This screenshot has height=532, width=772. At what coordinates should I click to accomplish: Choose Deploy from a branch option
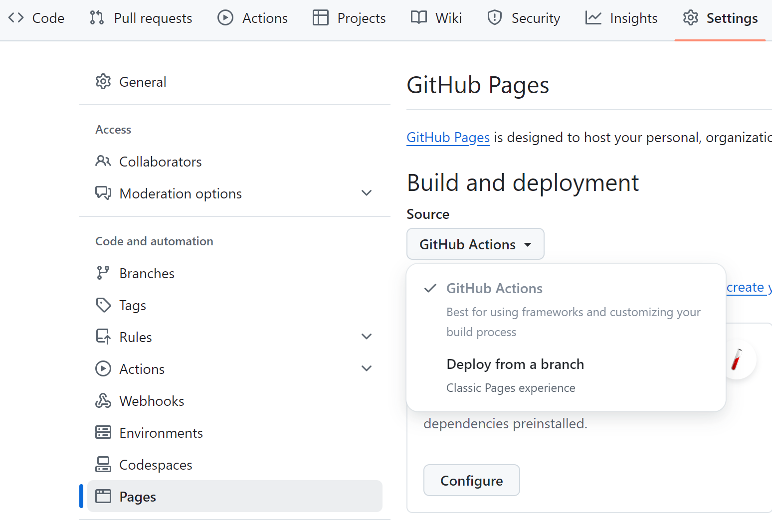(x=566, y=375)
